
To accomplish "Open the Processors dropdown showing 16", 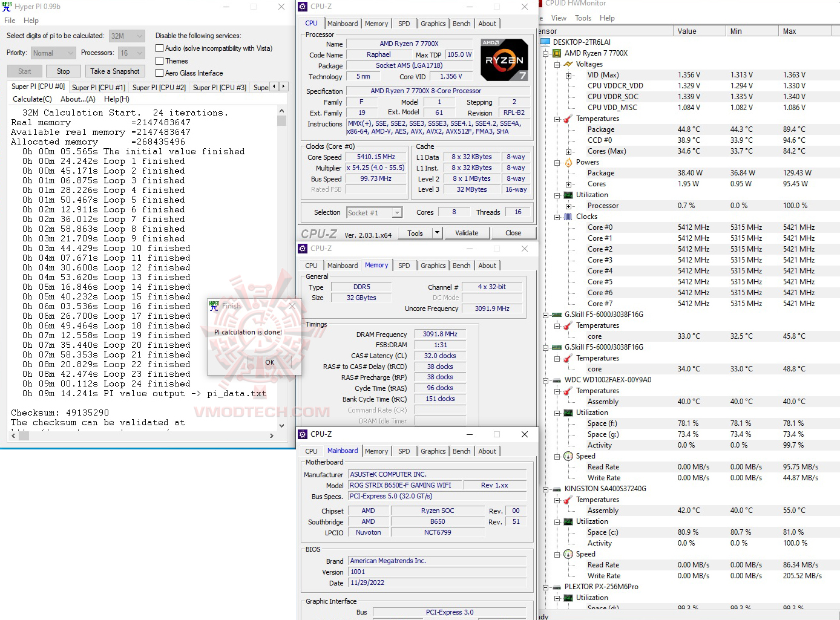I will pos(131,53).
